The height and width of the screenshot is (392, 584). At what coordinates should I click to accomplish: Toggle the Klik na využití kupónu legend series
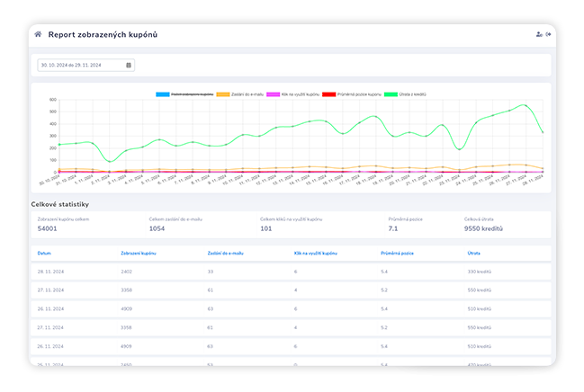[x=293, y=94]
